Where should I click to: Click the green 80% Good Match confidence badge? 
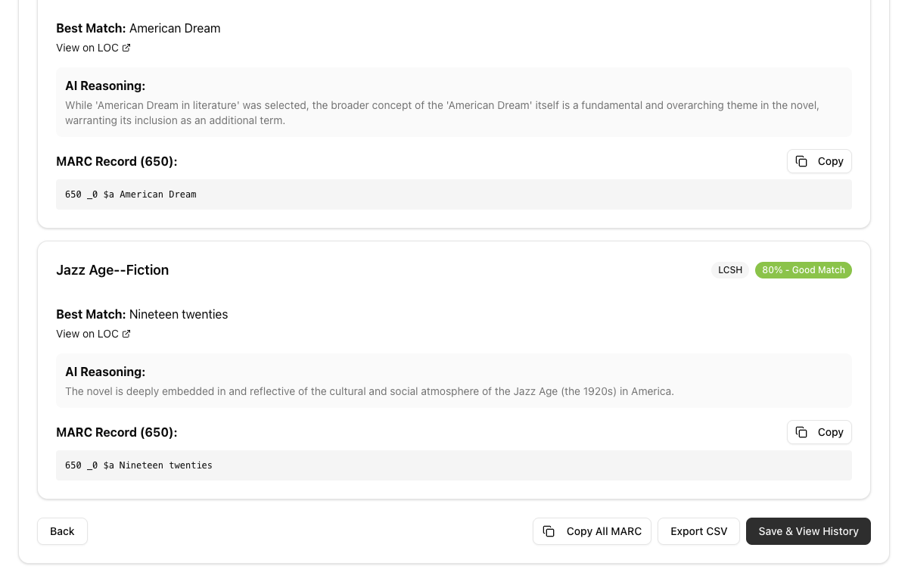click(804, 270)
